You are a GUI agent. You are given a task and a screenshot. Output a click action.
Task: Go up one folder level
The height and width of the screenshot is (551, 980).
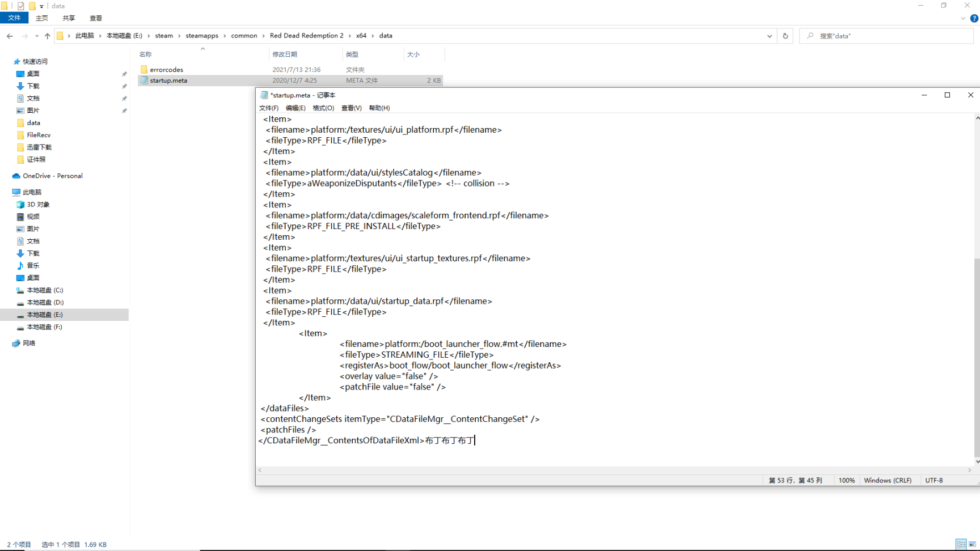47,36
